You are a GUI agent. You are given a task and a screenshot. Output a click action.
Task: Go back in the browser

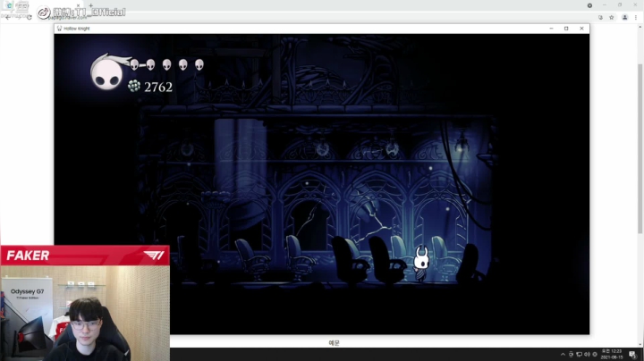[x=7, y=17]
